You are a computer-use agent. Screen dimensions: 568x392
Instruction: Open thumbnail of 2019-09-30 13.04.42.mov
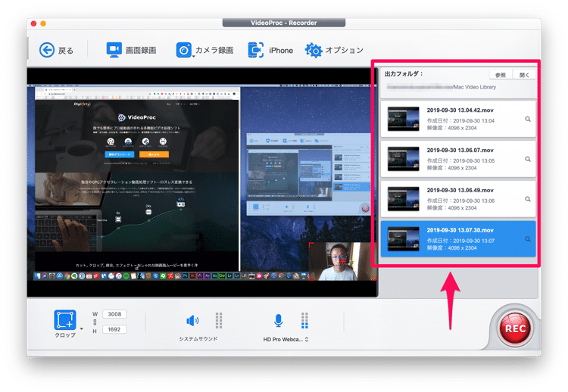403,119
